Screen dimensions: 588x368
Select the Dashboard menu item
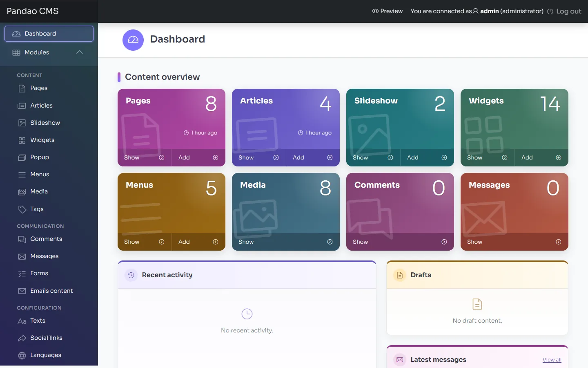(49, 34)
